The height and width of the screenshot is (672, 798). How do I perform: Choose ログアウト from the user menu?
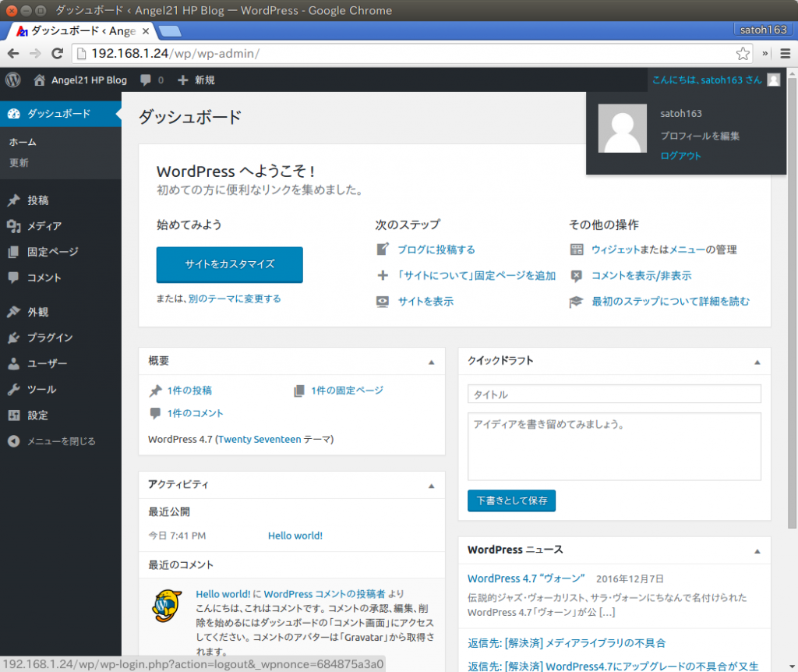(x=680, y=156)
